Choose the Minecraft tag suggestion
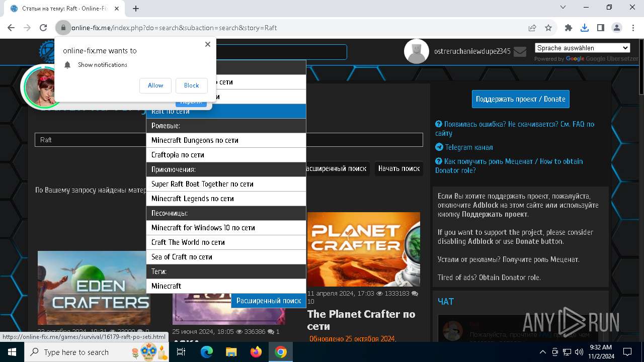 [226, 286]
